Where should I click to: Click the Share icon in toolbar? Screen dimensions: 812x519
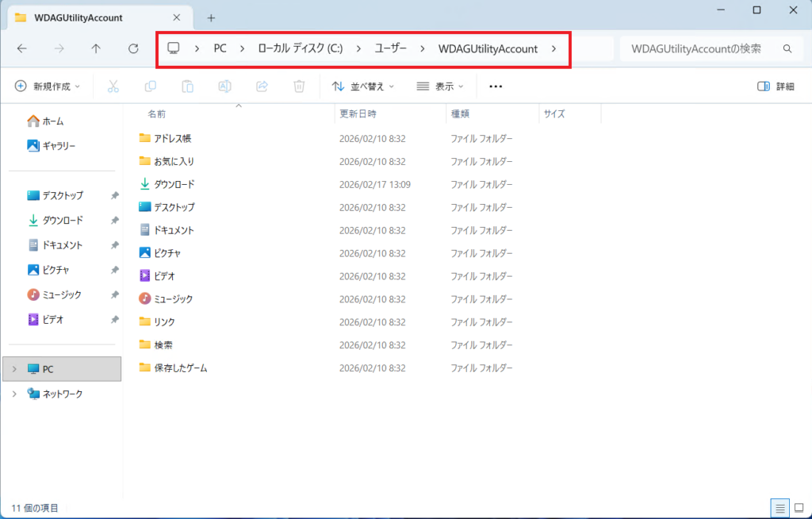point(262,86)
